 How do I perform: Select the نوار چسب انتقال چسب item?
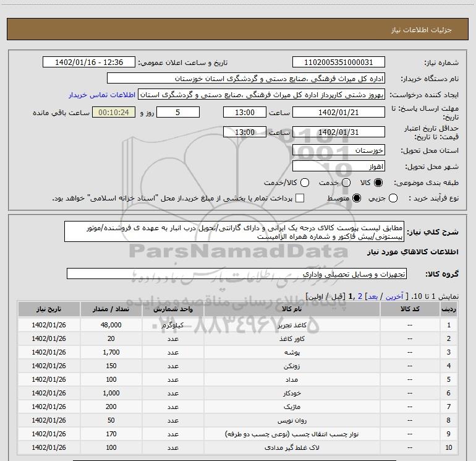(292, 434)
